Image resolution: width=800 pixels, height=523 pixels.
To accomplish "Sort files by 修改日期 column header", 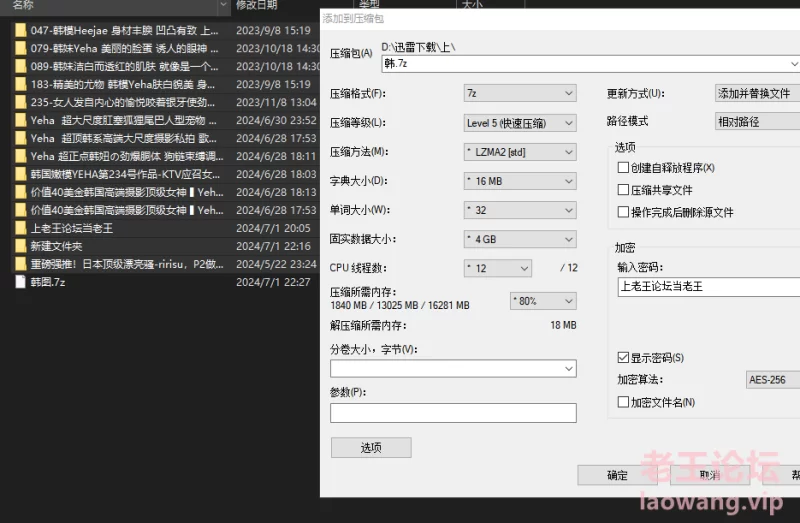I will 257,5.
